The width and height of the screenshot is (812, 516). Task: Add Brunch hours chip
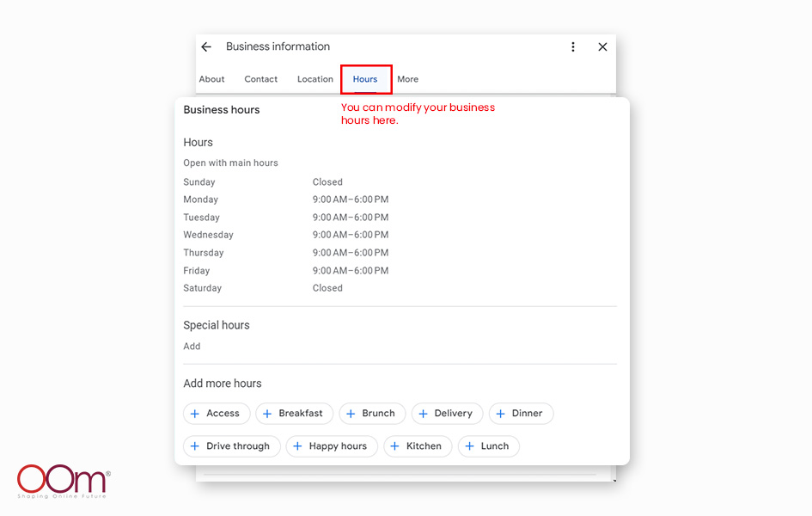click(372, 414)
